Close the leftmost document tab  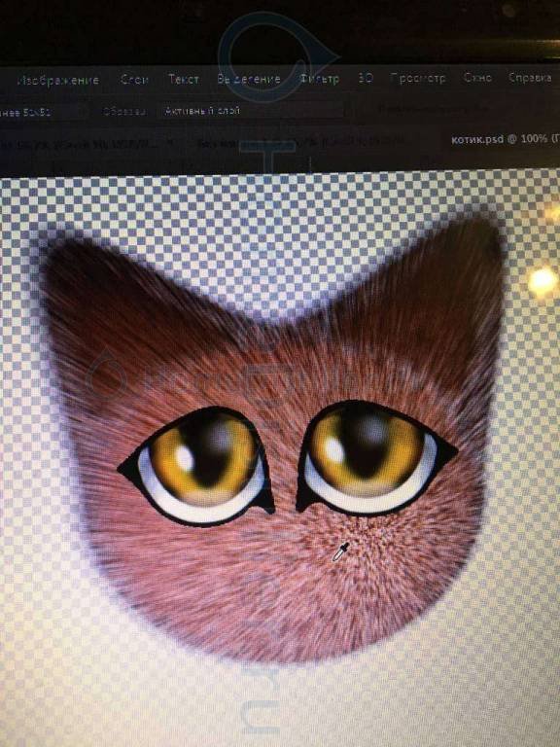point(171,143)
